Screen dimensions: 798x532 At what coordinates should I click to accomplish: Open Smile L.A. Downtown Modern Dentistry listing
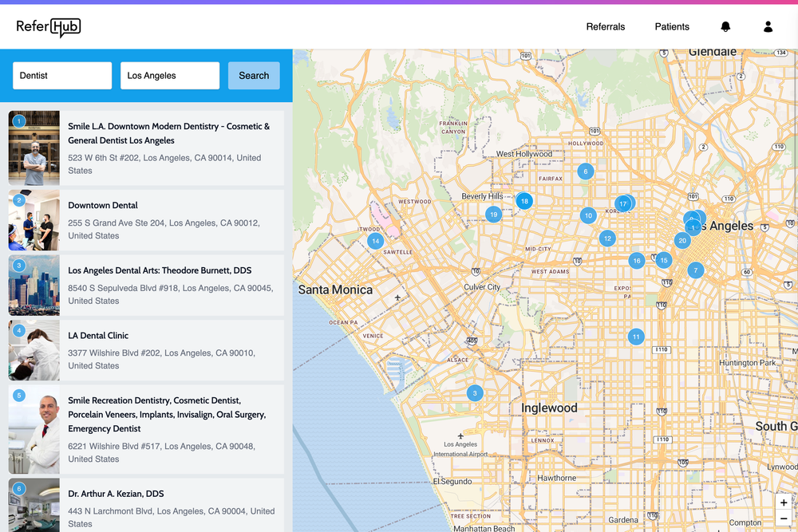146,148
